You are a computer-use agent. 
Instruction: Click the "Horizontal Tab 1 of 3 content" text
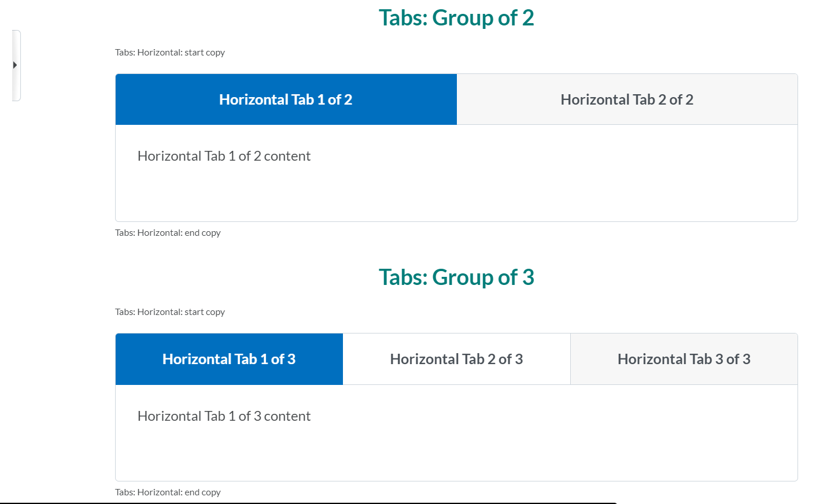[224, 416]
